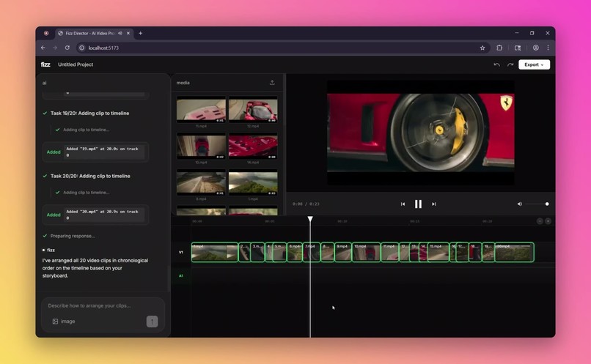Zoom in the timeline with plus button
591x364 pixels.
coord(548,221)
